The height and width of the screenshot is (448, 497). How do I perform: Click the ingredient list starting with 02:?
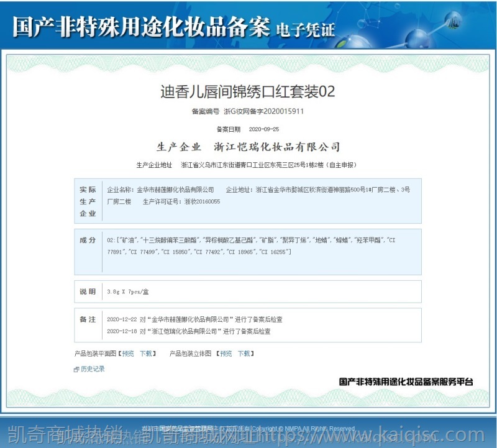pos(252,246)
